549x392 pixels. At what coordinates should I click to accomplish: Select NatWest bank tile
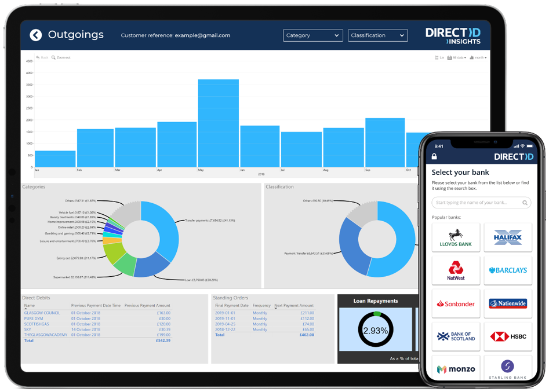(x=456, y=270)
